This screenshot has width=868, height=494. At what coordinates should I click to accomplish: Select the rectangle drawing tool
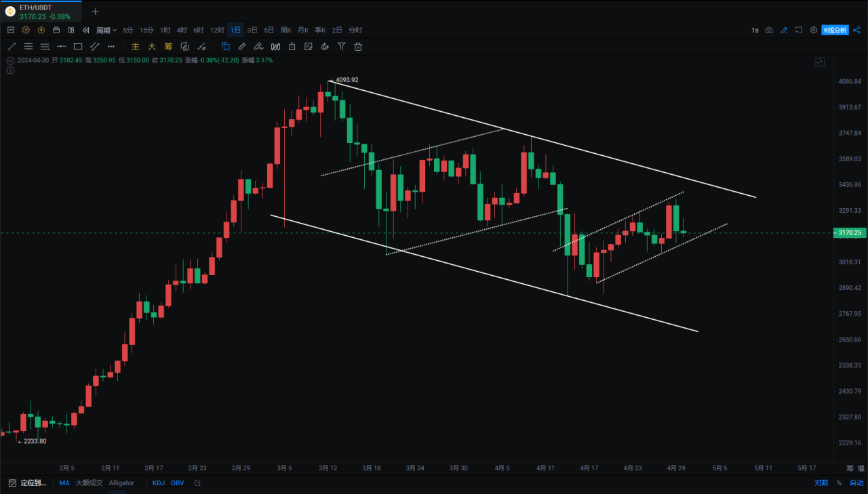78,47
